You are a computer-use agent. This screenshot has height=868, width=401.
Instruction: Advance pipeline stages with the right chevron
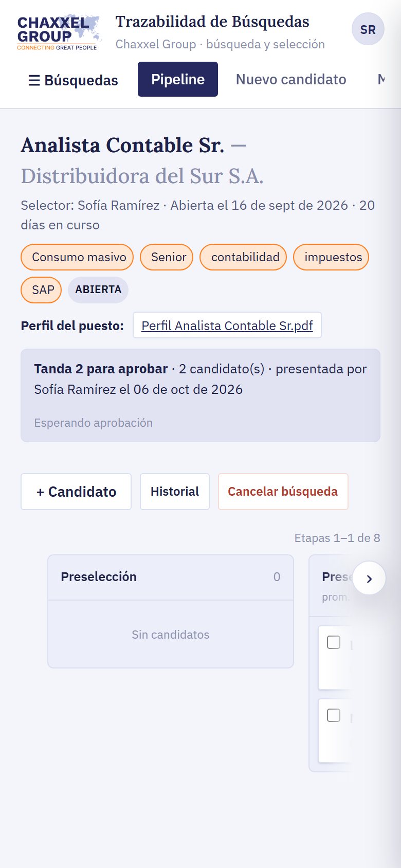click(x=369, y=578)
